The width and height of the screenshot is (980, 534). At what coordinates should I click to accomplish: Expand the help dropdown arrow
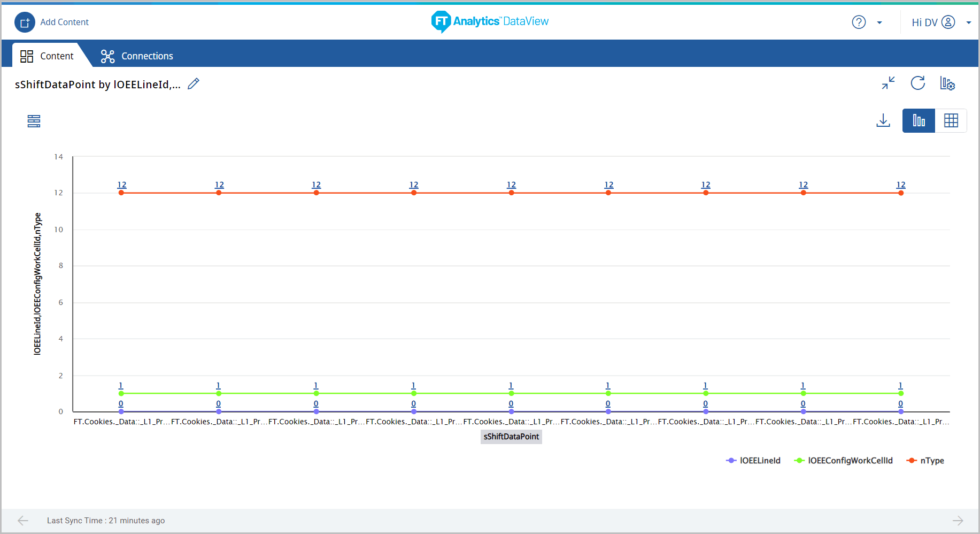(x=879, y=23)
